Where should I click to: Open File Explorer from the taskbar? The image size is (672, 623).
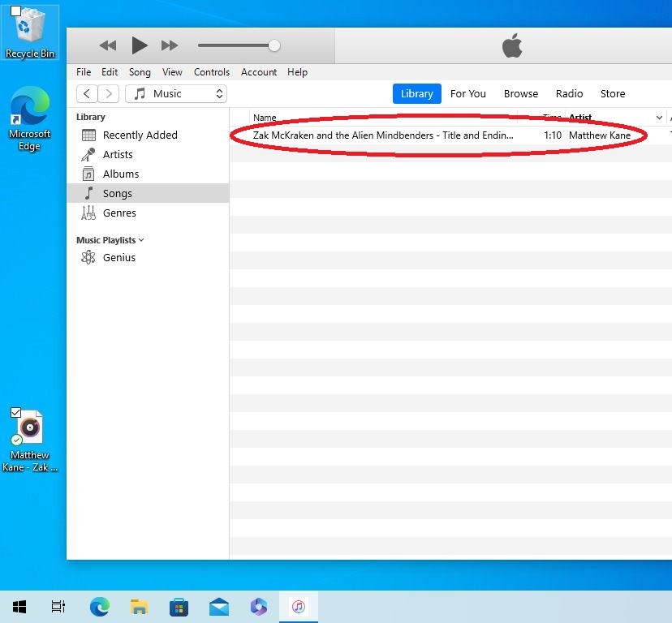140,607
